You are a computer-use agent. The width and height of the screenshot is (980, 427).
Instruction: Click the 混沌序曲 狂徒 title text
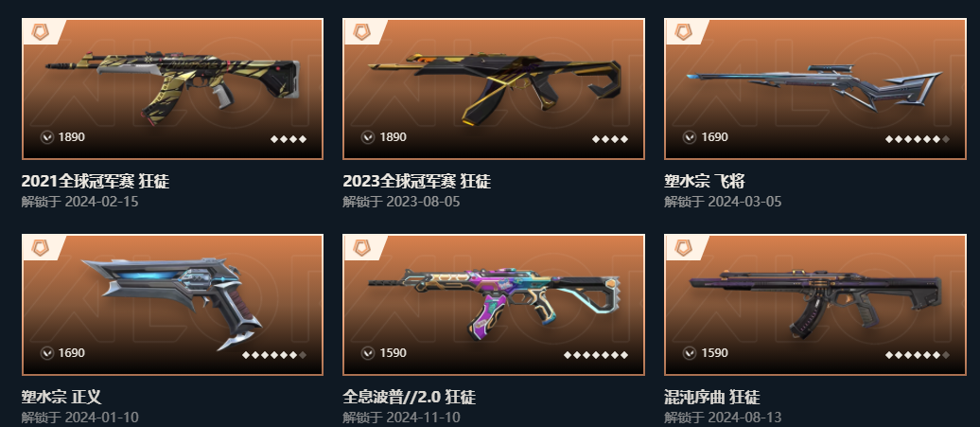coord(712,397)
